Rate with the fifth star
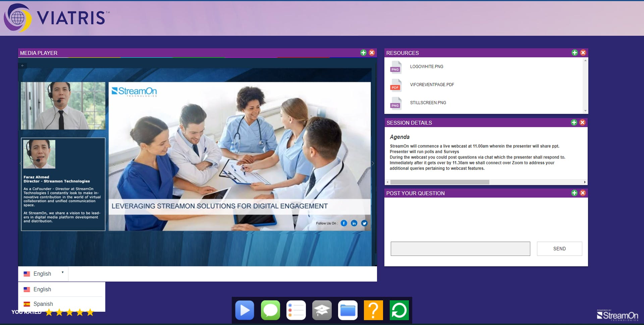Screen dimensions: 644x325 [x=90, y=313]
